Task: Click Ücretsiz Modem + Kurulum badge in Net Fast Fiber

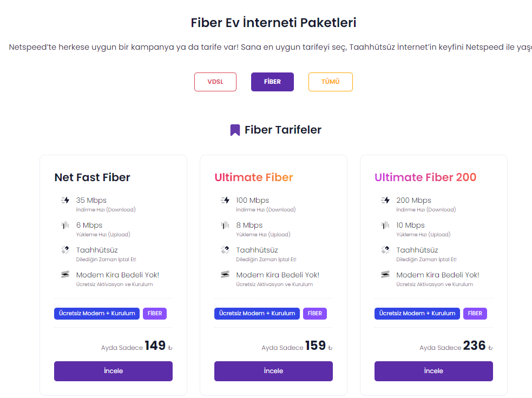Action: click(97, 314)
